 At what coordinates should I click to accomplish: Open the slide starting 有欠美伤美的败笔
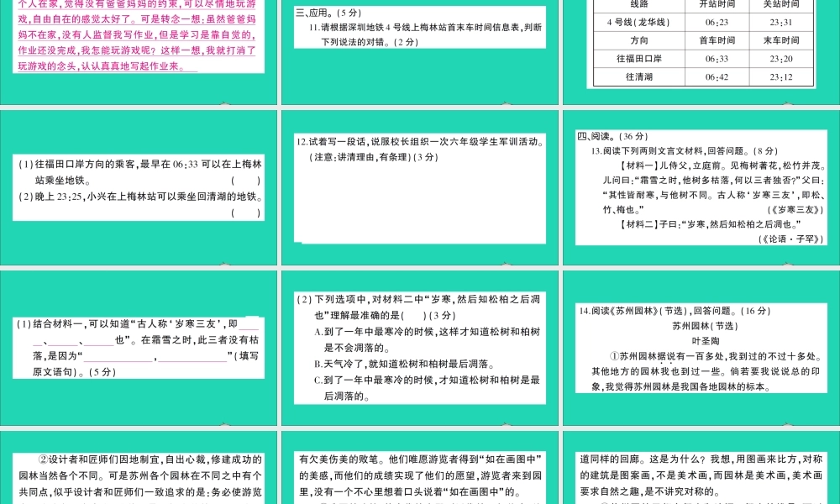(420, 468)
